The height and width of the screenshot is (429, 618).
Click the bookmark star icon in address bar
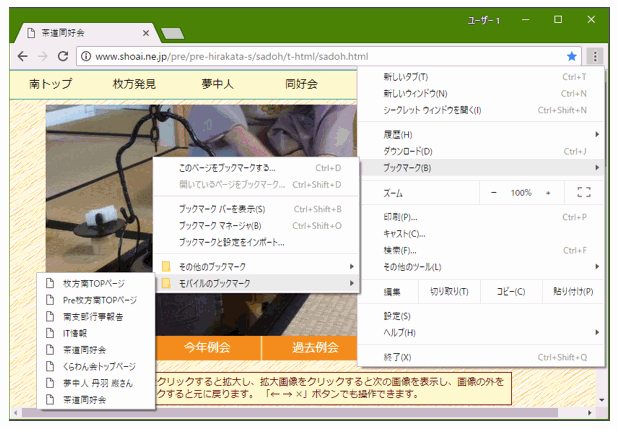pyautogui.click(x=572, y=56)
